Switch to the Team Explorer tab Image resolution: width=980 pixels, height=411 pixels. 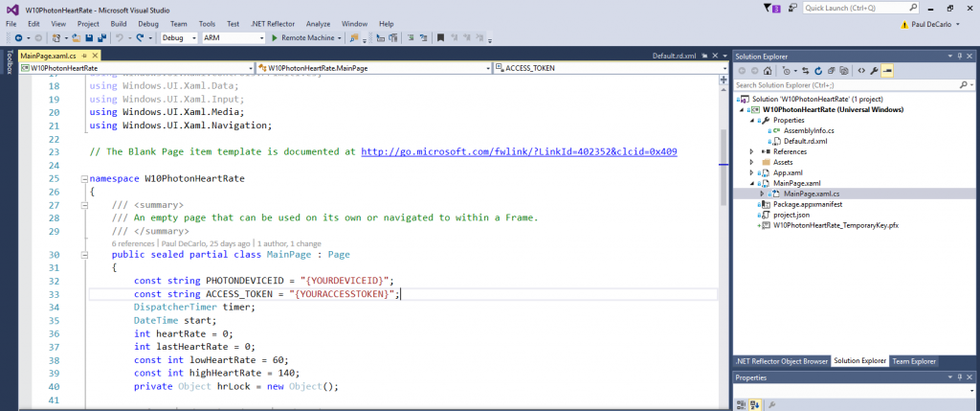pos(914,361)
